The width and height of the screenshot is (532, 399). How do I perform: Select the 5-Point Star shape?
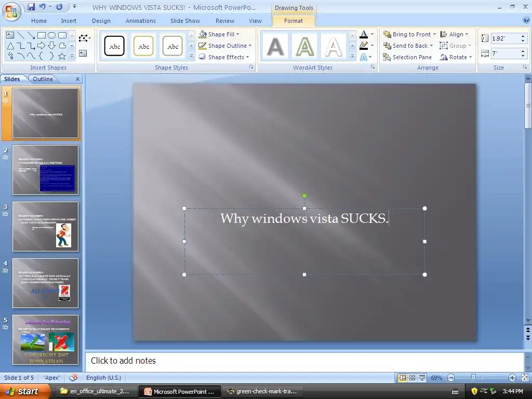click(x=62, y=56)
